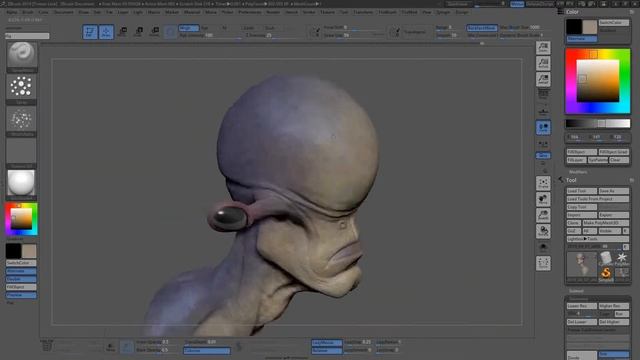Open the Zplugin menu
The height and width of the screenshot is (360, 640).
coord(443,12)
